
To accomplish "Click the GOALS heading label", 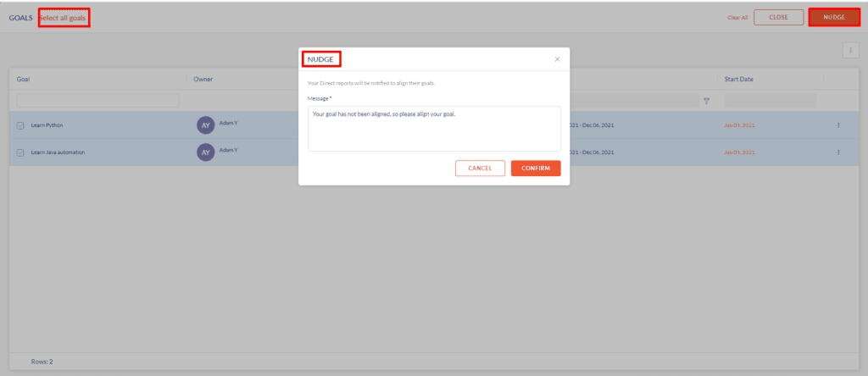I will [x=21, y=18].
